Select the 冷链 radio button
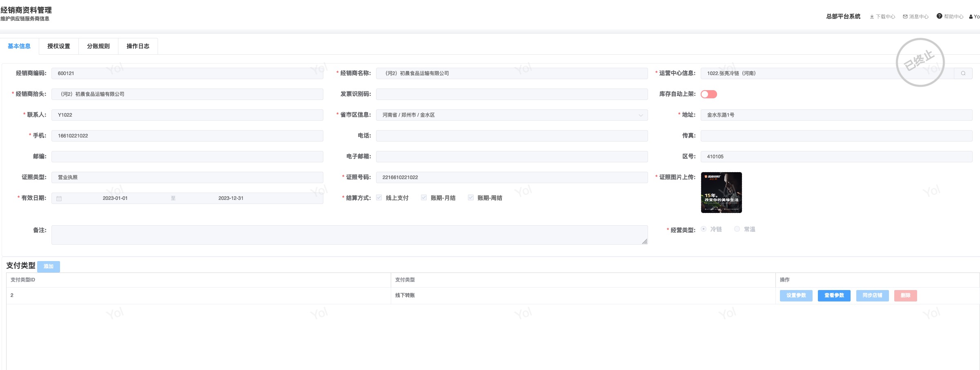 pos(704,229)
